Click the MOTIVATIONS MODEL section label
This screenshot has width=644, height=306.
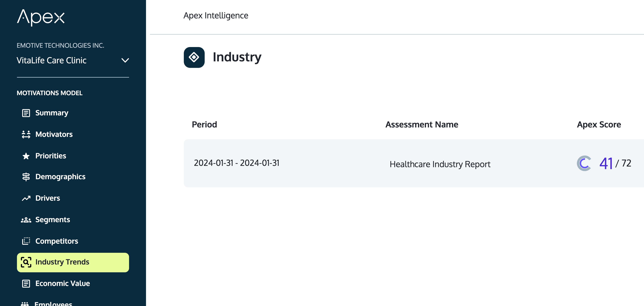(x=50, y=93)
